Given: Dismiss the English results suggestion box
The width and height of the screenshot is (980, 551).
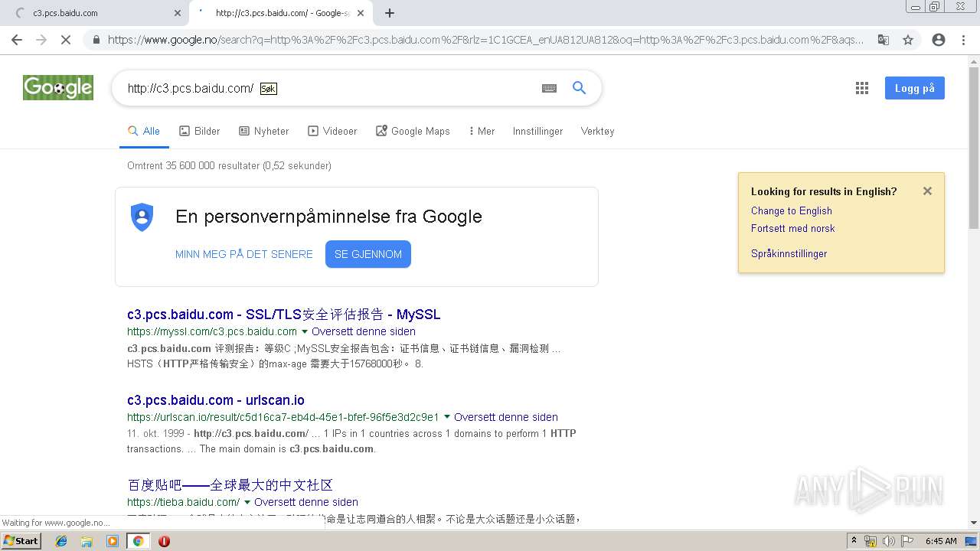Looking at the screenshot, I should click(927, 191).
